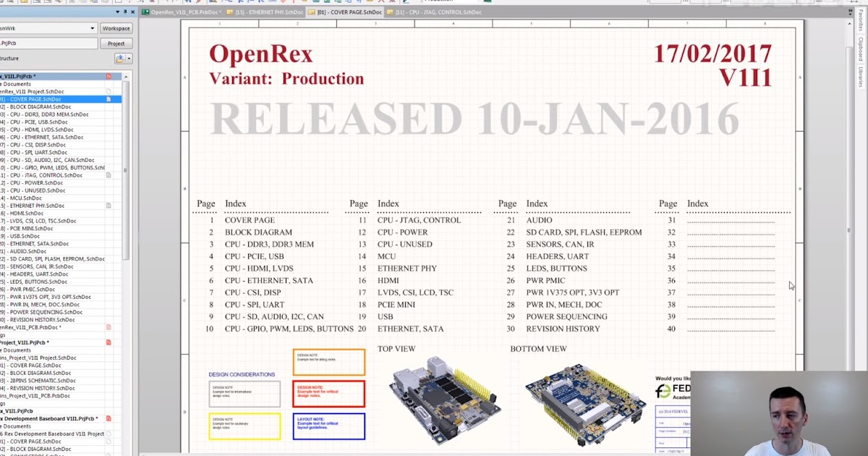Click the folder view icon in Projects panel
Screen dimensions: 868x456
click(119, 59)
